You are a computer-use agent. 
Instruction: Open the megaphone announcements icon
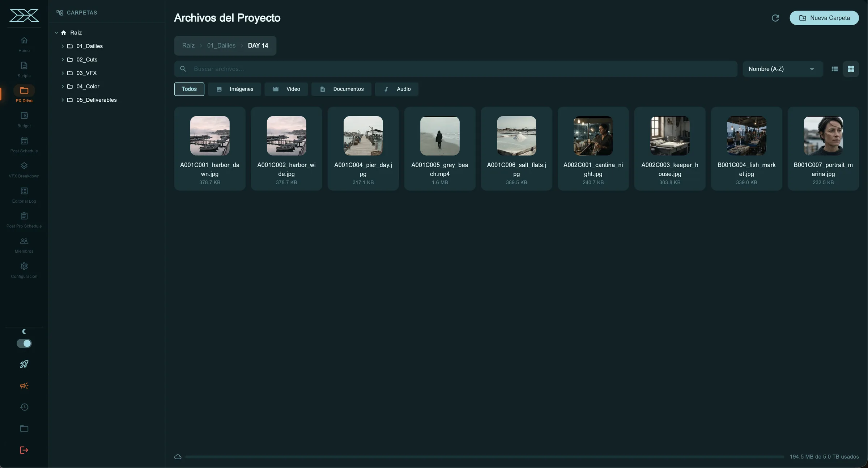(x=24, y=386)
